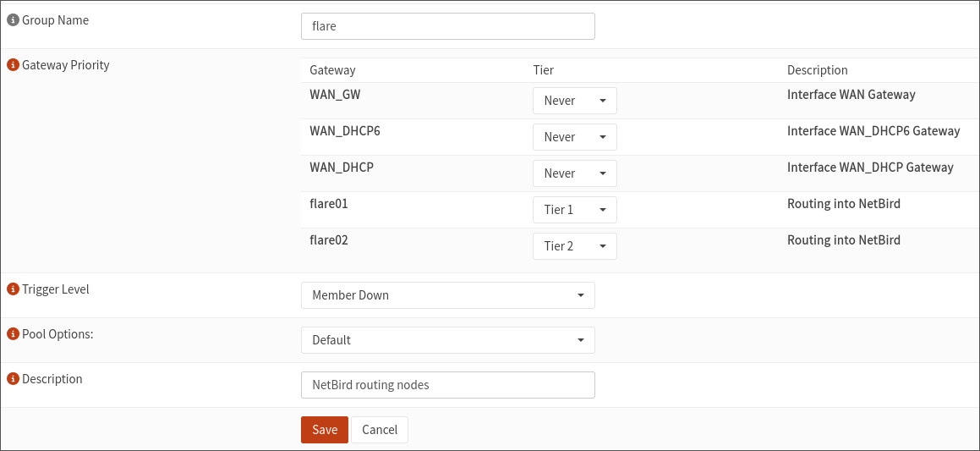This screenshot has height=451, width=980.
Task: Click the Pool Options help icon
Action: point(13,334)
